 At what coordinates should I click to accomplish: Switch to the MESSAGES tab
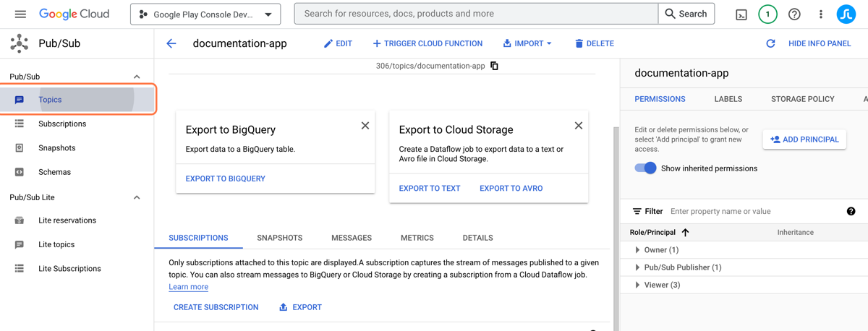(x=352, y=238)
